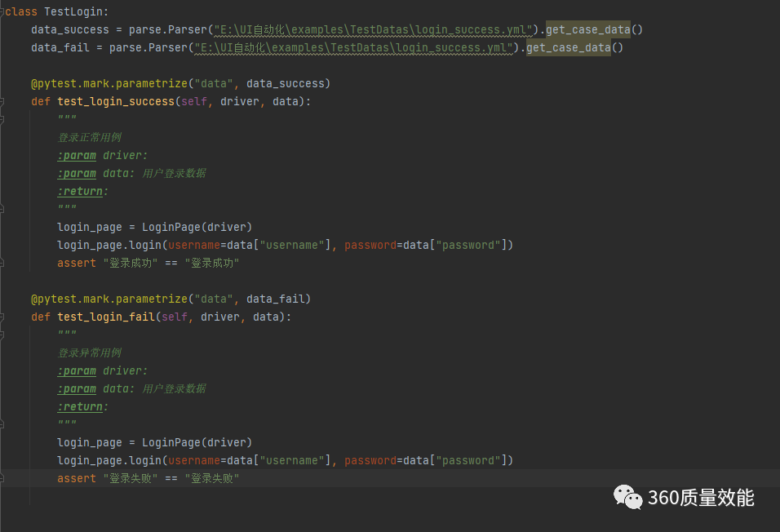Click the driver parameter of test_login_success

pos(240,101)
